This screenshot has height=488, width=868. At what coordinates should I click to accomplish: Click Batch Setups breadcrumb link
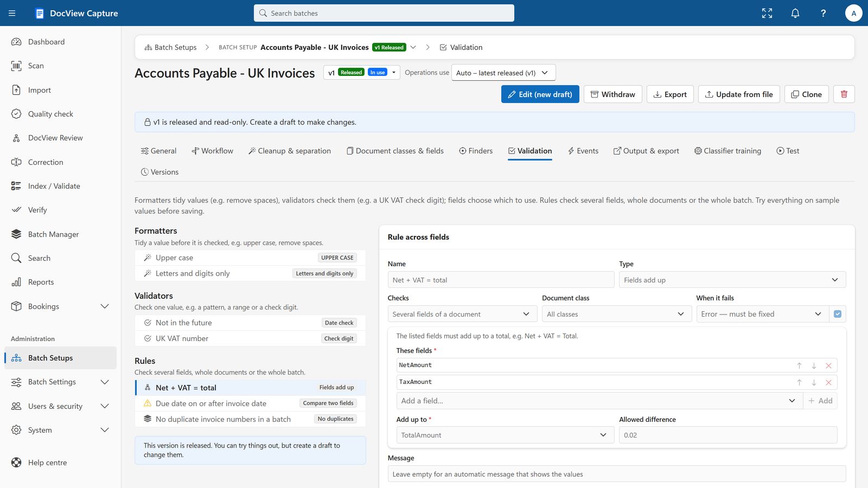(170, 47)
